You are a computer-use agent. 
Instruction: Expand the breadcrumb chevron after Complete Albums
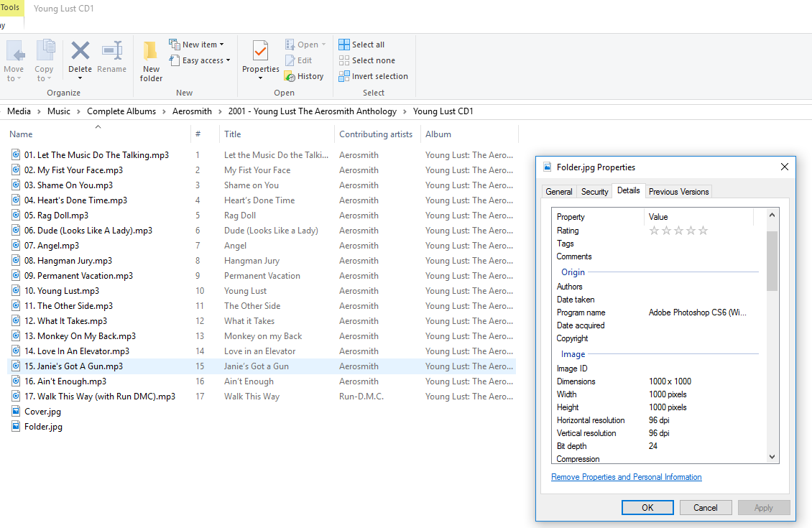pyautogui.click(x=164, y=111)
